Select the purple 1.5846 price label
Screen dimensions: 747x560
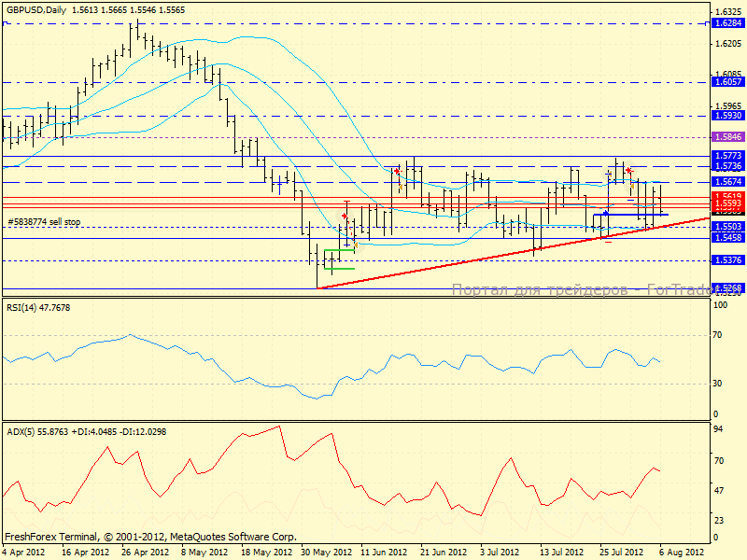click(x=726, y=136)
